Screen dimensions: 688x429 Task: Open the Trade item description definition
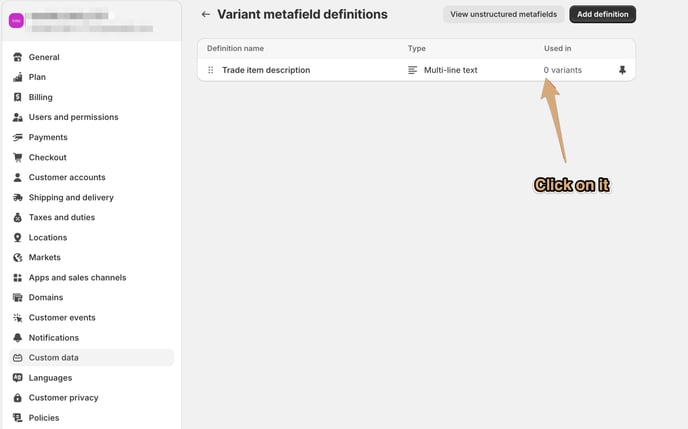click(266, 70)
